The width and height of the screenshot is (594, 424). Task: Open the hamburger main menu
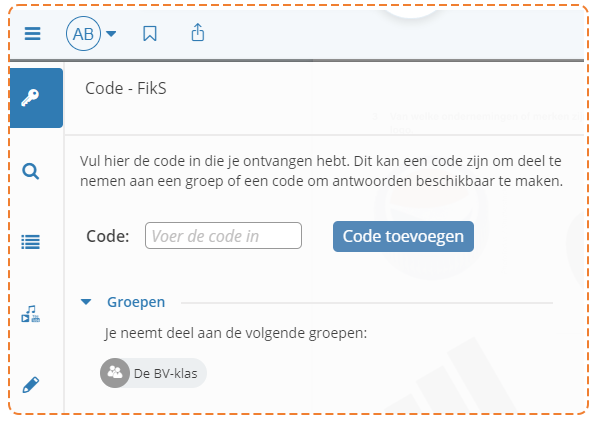(x=33, y=34)
